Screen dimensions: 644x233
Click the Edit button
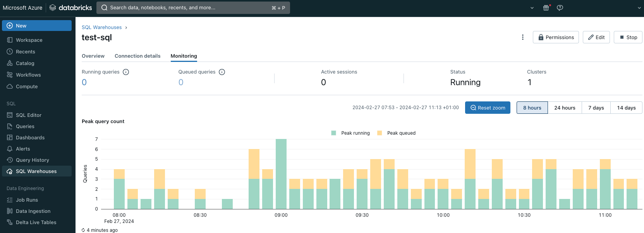(x=596, y=37)
